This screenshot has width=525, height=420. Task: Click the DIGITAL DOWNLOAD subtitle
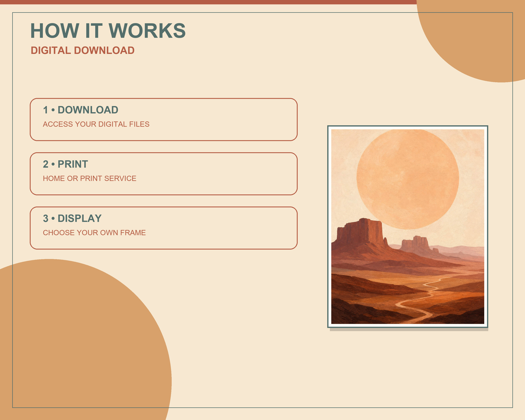pyautogui.click(x=83, y=50)
